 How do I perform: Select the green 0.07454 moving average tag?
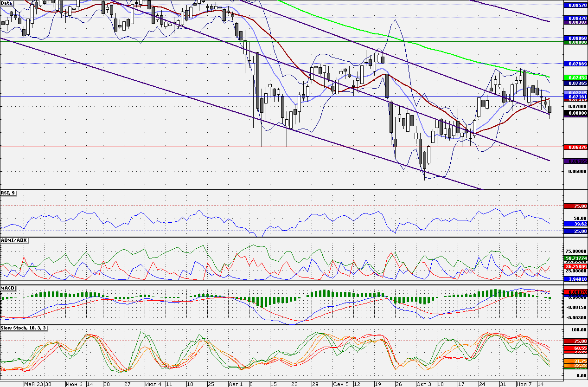point(575,77)
